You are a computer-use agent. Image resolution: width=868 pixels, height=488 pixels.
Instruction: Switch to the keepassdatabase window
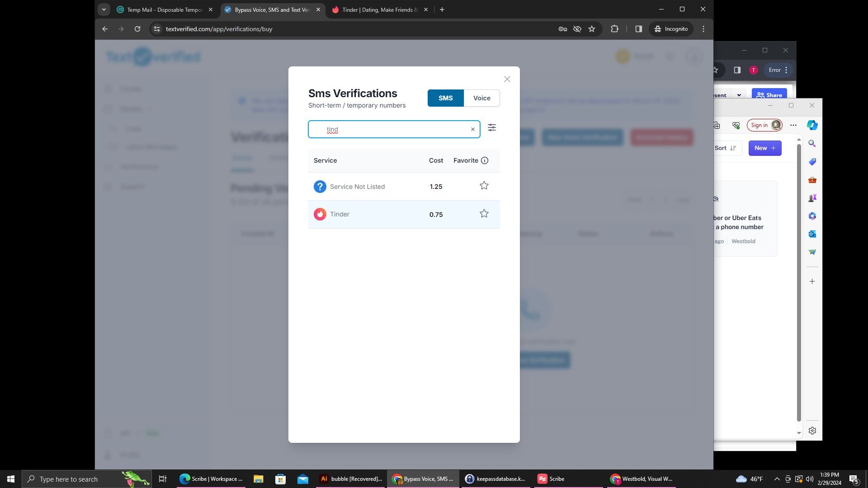point(495,479)
